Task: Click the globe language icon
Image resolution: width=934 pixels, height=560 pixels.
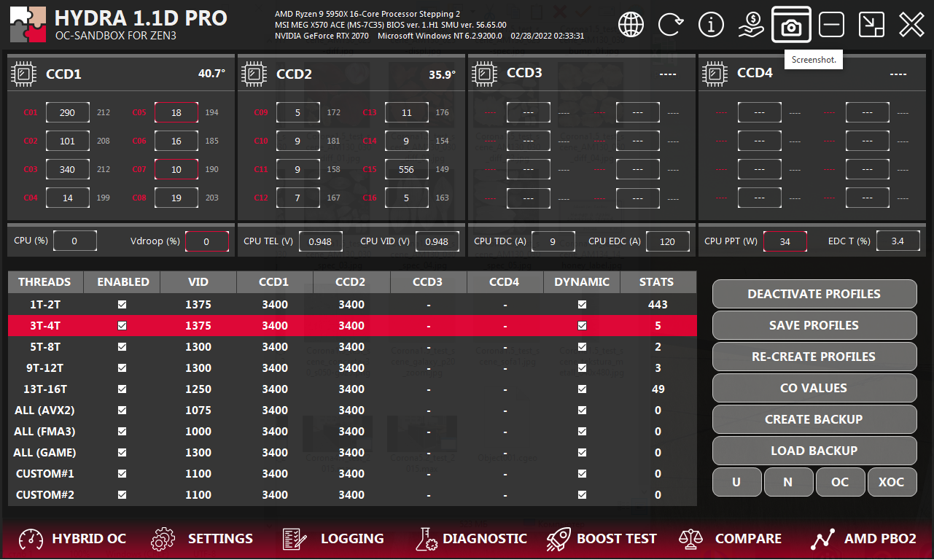Action: [x=631, y=25]
